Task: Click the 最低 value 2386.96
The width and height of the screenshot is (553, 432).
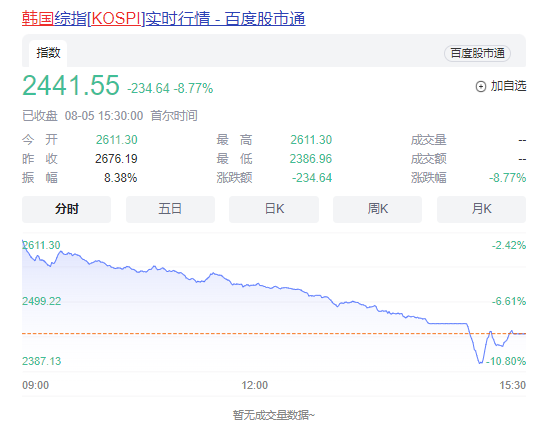Action: click(x=311, y=159)
